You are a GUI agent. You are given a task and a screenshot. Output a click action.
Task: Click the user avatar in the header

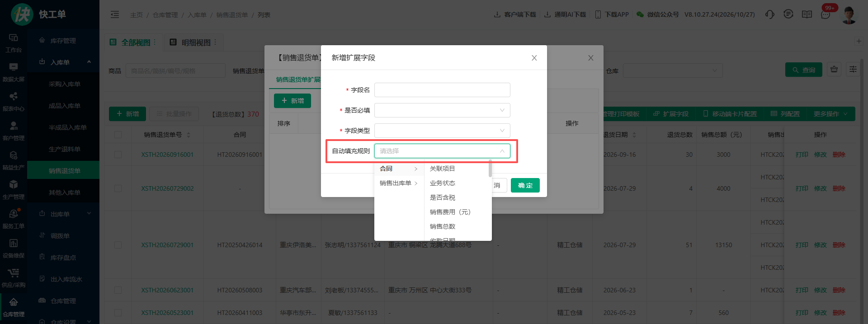[x=849, y=15]
